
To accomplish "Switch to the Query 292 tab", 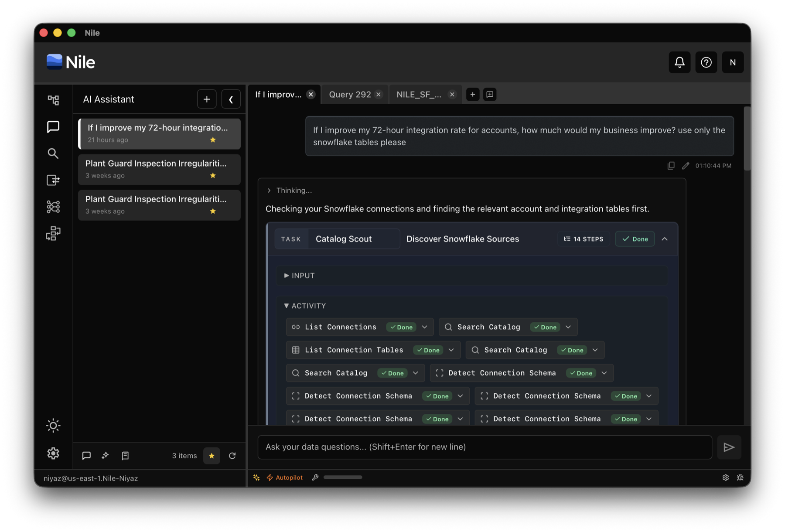I will click(350, 95).
